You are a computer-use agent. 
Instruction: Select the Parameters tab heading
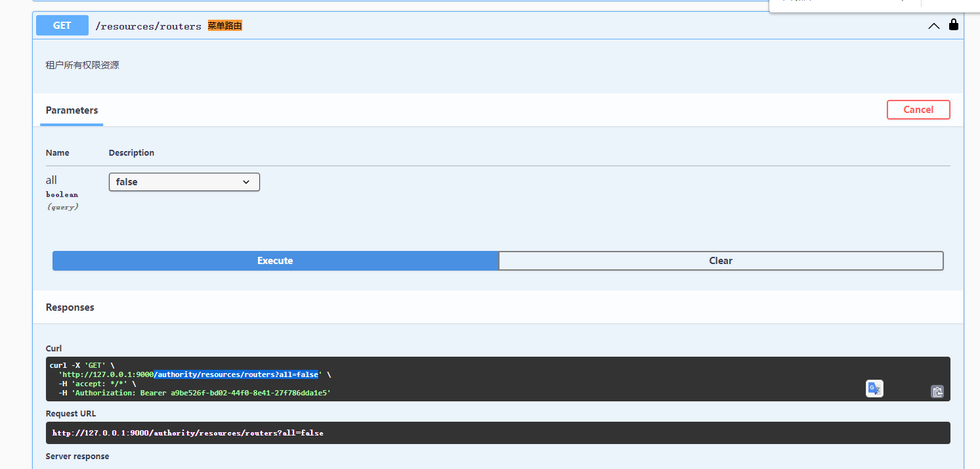pyautogui.click(x=72, y=110)
